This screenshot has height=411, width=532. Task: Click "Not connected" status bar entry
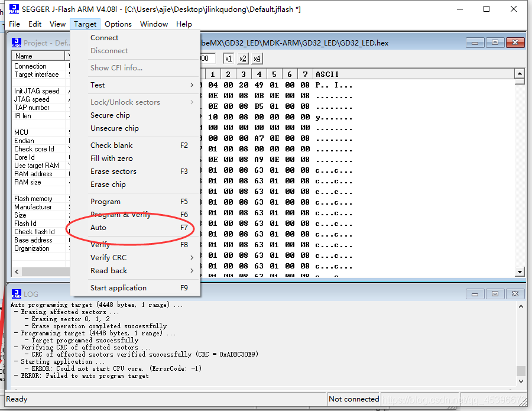(353, 399)
